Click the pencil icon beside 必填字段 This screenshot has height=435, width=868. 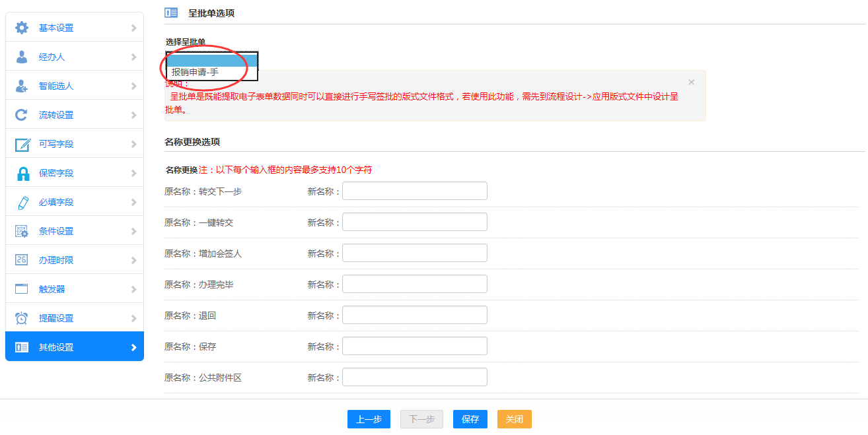coord(22,202)
